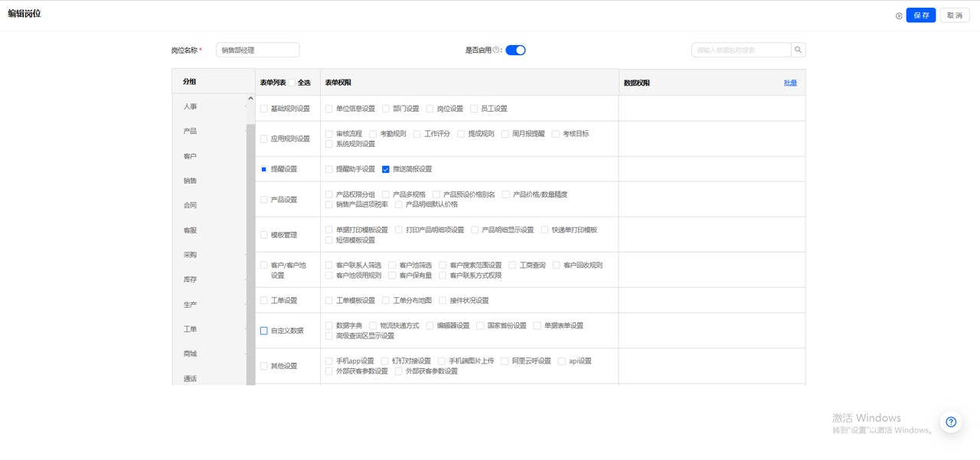Click the help icon next to 是否启用
980x460 pixels.
(x=496, y=50)
